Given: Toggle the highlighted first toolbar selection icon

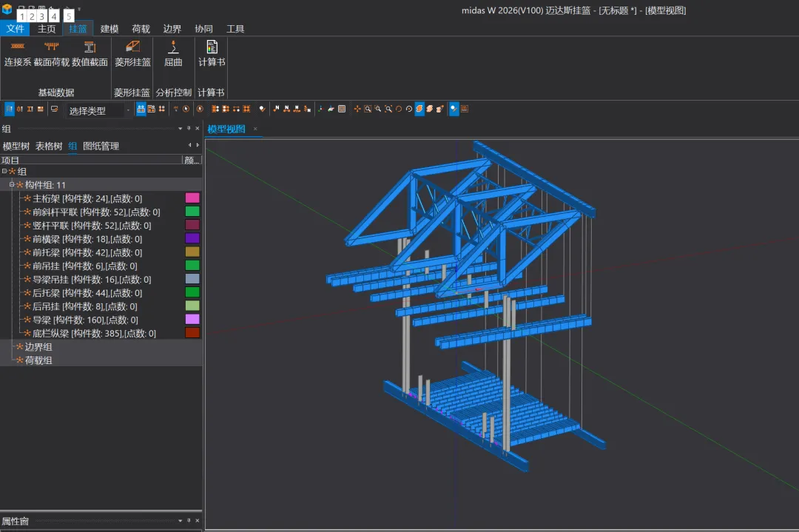Looking at the screenshot, I should [x=9, y=109].
